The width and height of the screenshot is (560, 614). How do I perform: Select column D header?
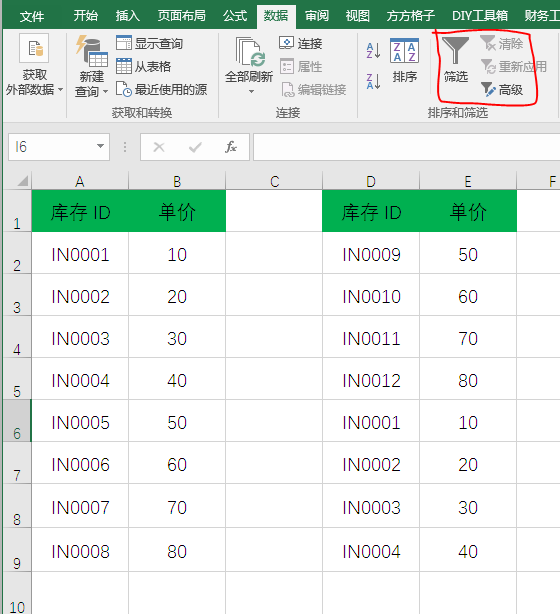tap(371, 181)
